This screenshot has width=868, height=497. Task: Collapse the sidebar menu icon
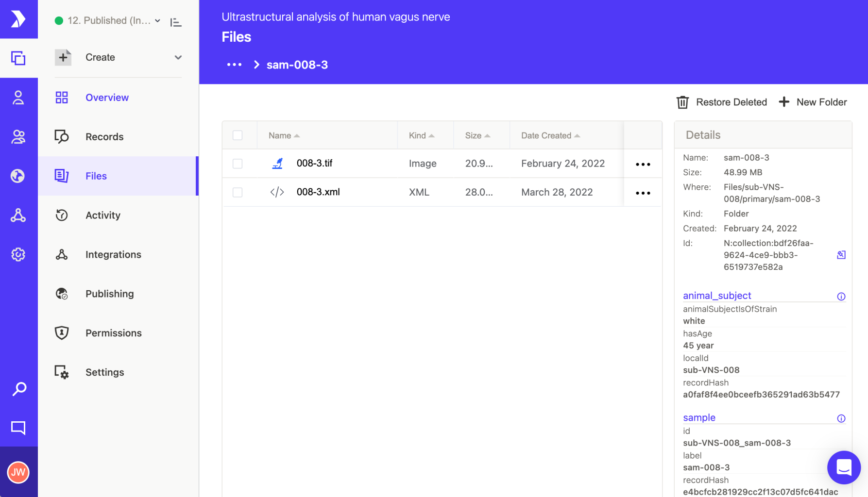tap(176, 22)
